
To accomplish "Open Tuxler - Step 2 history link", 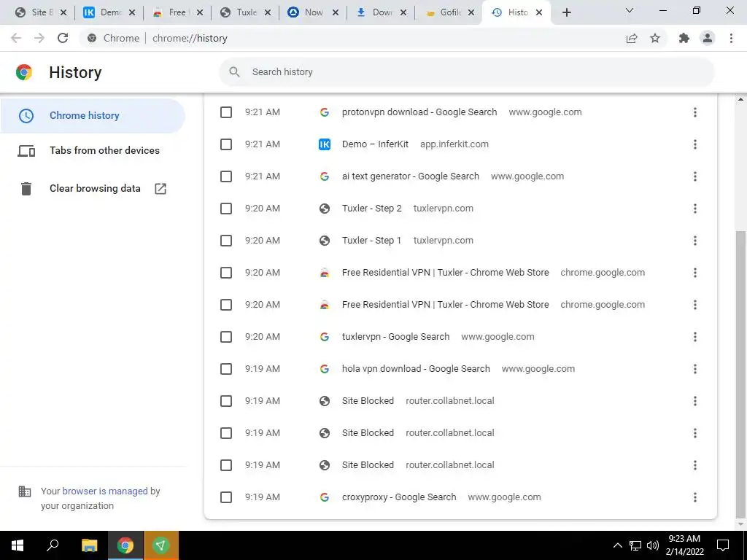I will click(371, 208).
